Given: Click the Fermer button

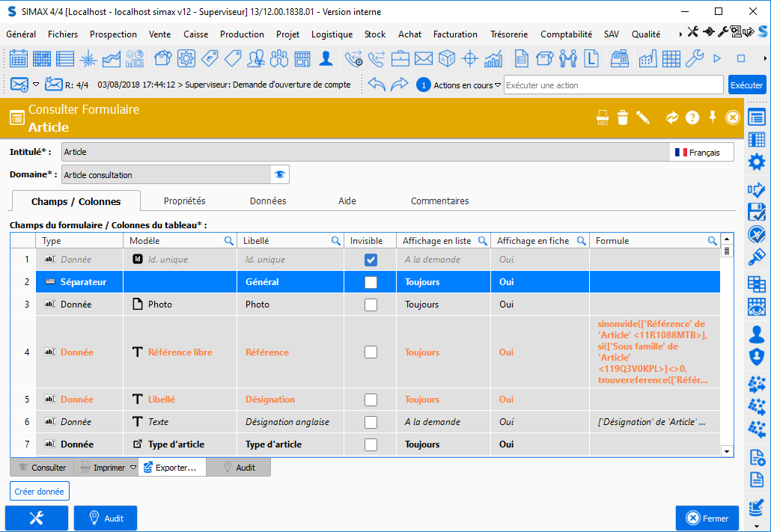Looking at the screenshot, I should click(707, 519).
